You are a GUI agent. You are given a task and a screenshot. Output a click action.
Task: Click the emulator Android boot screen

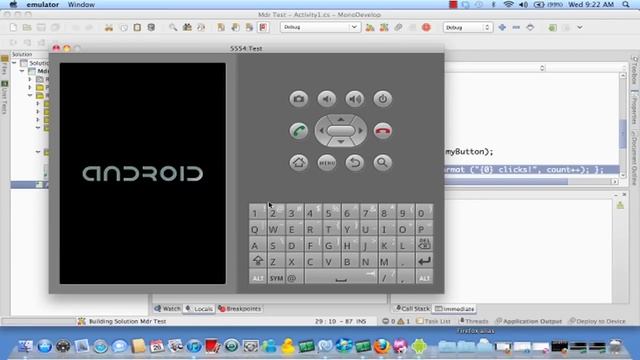point(142,173)
